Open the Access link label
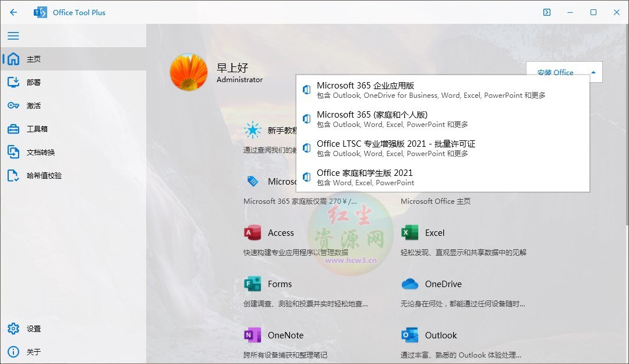This screenshot has width=629, height=364. point(281,233)
